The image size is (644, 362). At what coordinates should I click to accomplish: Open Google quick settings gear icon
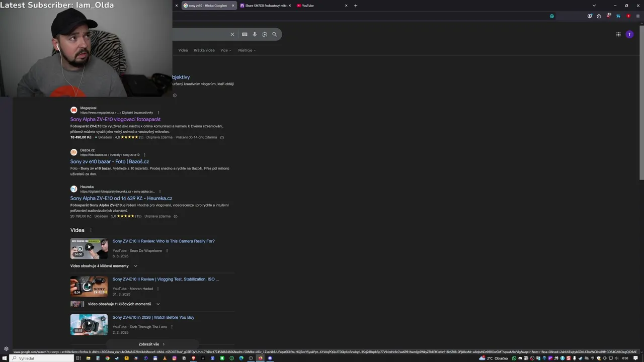(6, 349)
